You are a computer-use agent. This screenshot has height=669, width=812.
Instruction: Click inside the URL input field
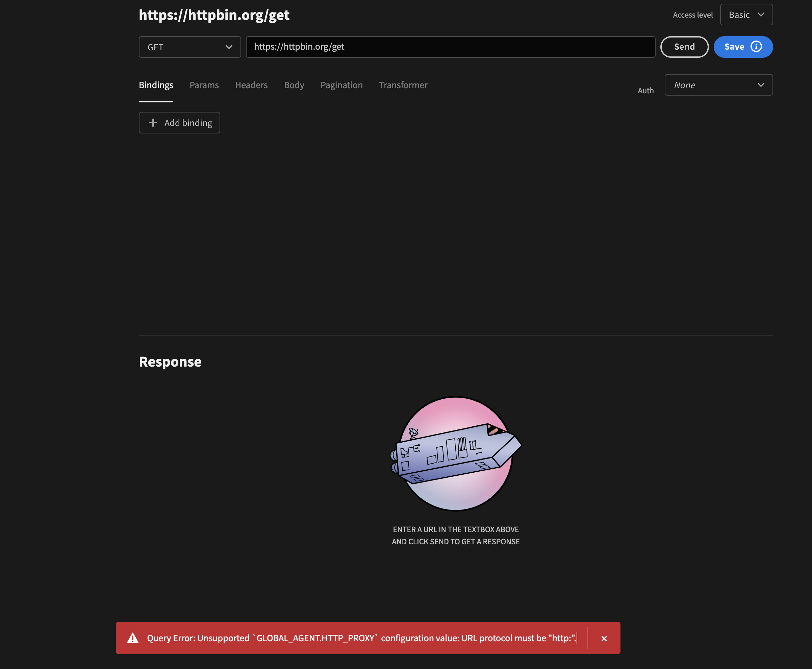coord(450,47)
